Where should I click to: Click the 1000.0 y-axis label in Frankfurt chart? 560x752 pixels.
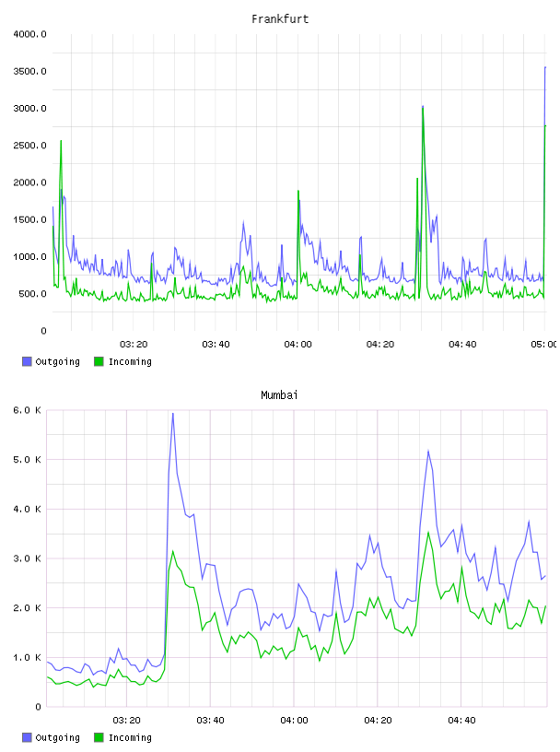(x=29, y=256)
